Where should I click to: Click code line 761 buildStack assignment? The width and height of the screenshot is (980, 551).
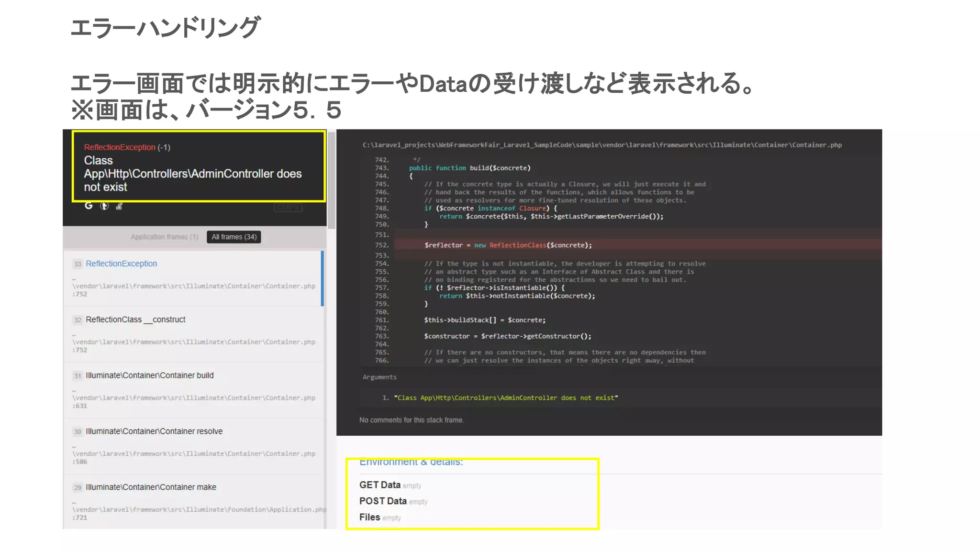coord(484,320)
